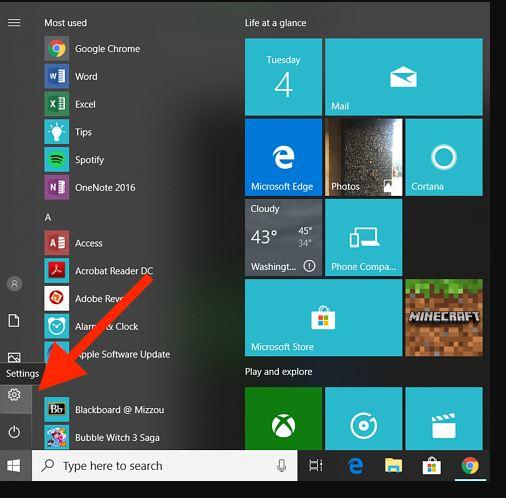
Task: Click the Windows Start button
Action: coord(14,466)
